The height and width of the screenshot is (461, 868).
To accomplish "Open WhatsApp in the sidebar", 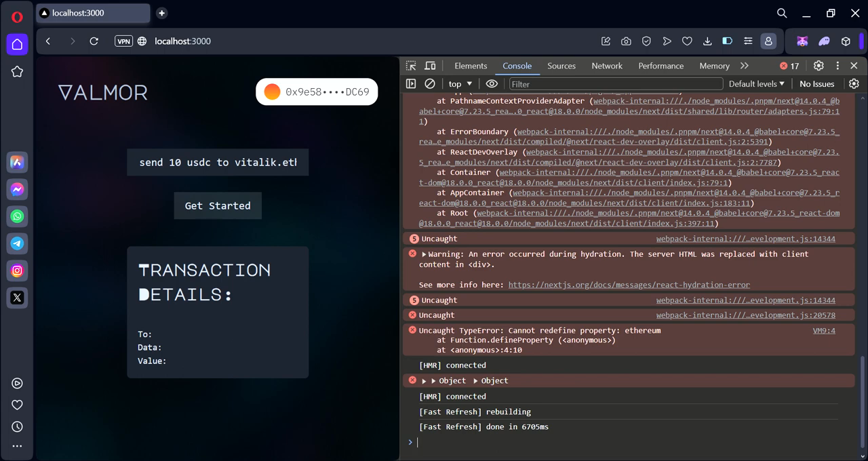I will [x=17, y=216].
